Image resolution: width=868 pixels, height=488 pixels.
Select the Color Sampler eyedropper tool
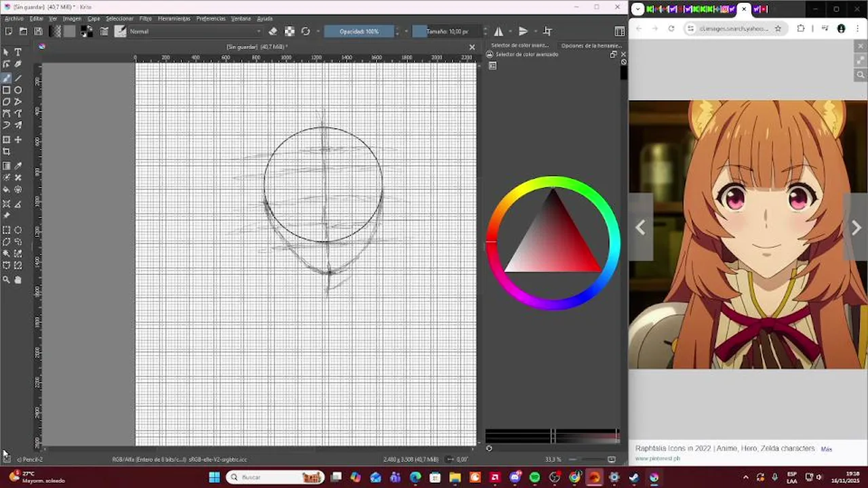(x=18, y=166)
